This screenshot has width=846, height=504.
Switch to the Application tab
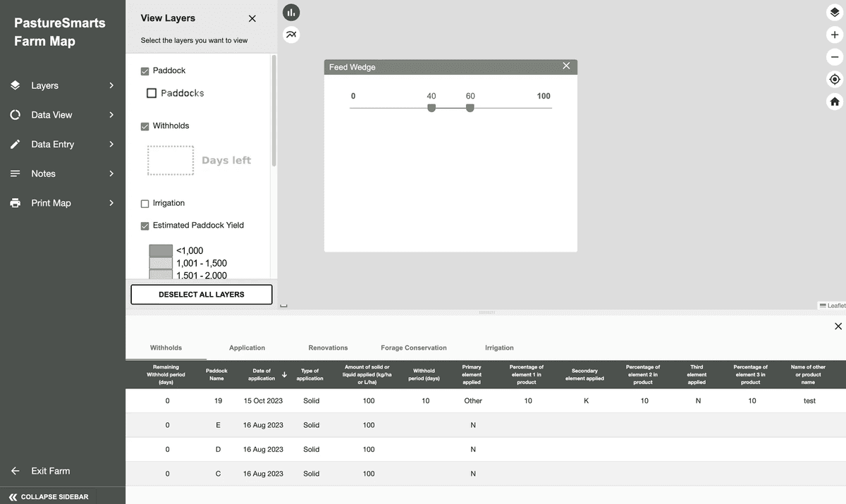(247, 348)
